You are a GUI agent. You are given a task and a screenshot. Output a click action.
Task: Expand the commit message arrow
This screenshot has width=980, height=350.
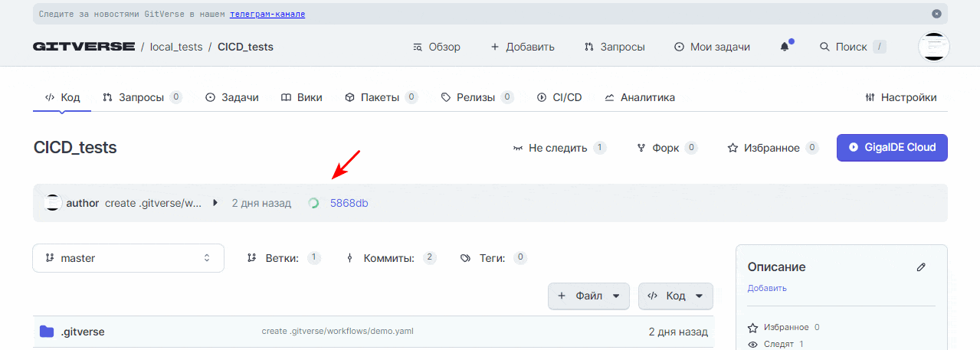click(215, 203)
